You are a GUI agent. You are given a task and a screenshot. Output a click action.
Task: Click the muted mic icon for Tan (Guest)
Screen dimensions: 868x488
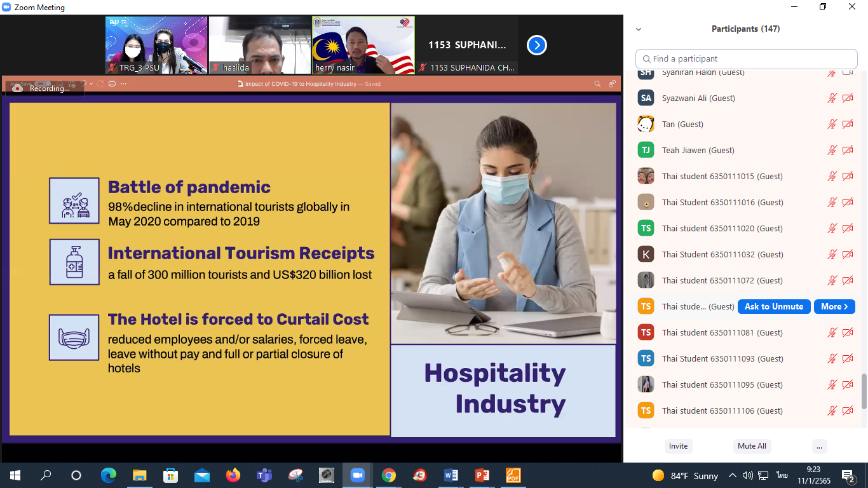pos(832,124)
